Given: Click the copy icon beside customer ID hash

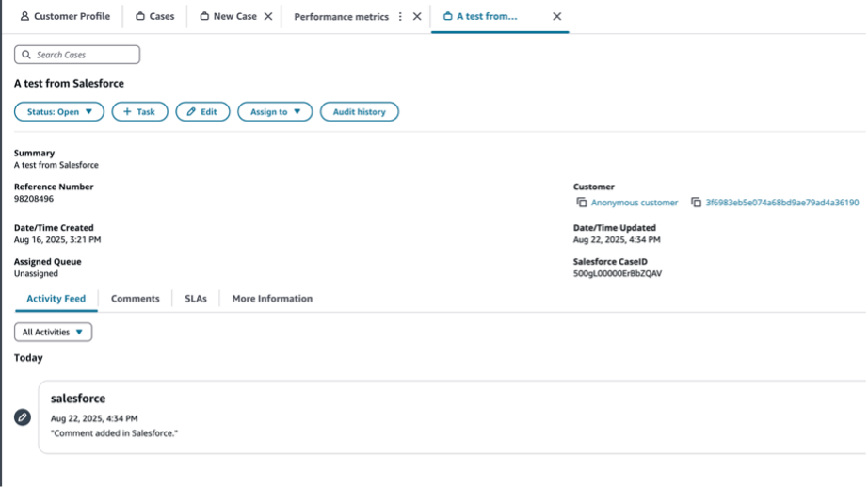Looking at the screenshot, I should [x=696, y=203].
